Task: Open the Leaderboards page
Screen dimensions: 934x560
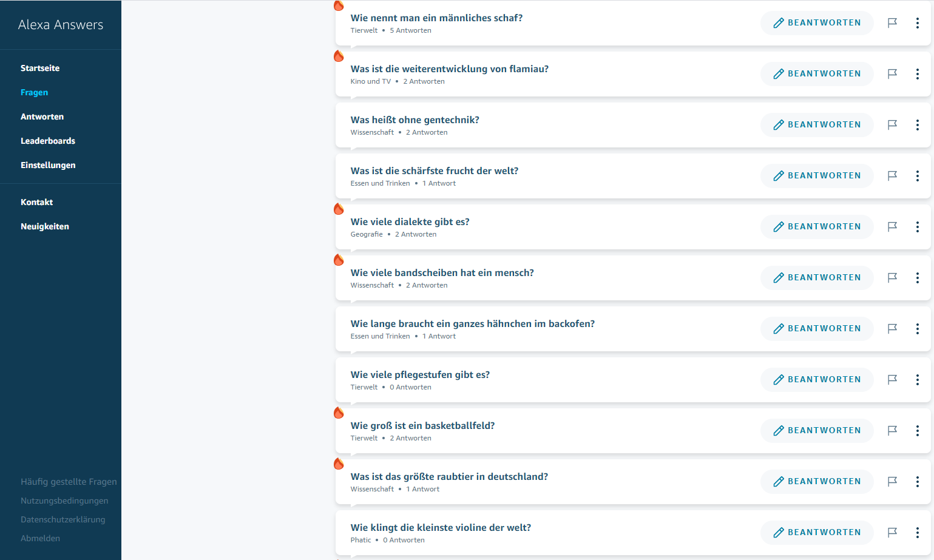Action: (48, 141)
